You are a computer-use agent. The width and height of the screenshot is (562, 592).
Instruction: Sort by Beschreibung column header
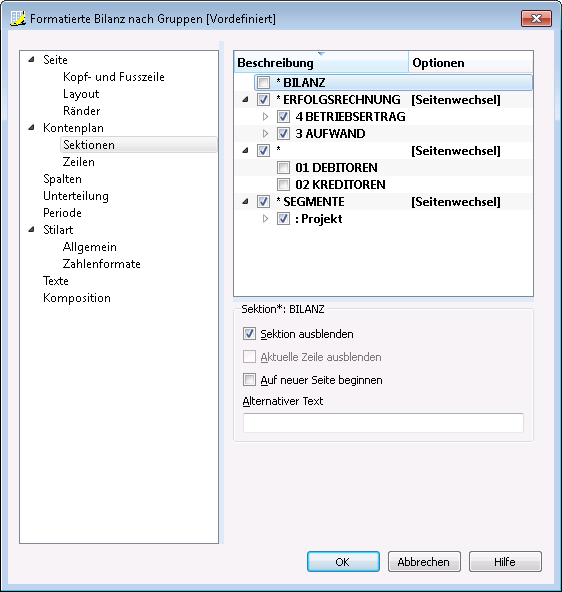321,62
